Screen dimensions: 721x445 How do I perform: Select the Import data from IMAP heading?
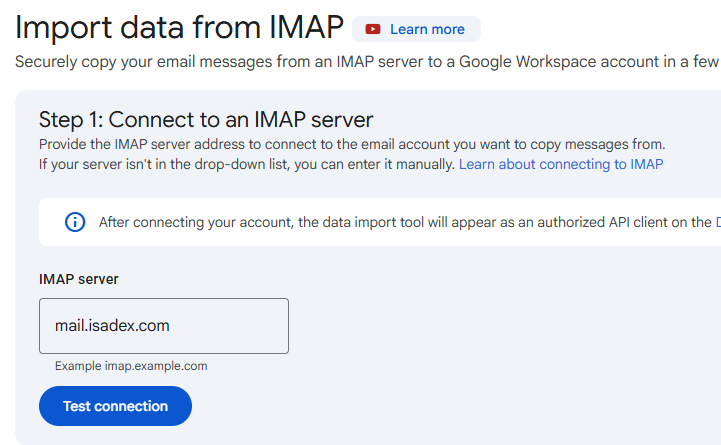(x=179, y=28)
